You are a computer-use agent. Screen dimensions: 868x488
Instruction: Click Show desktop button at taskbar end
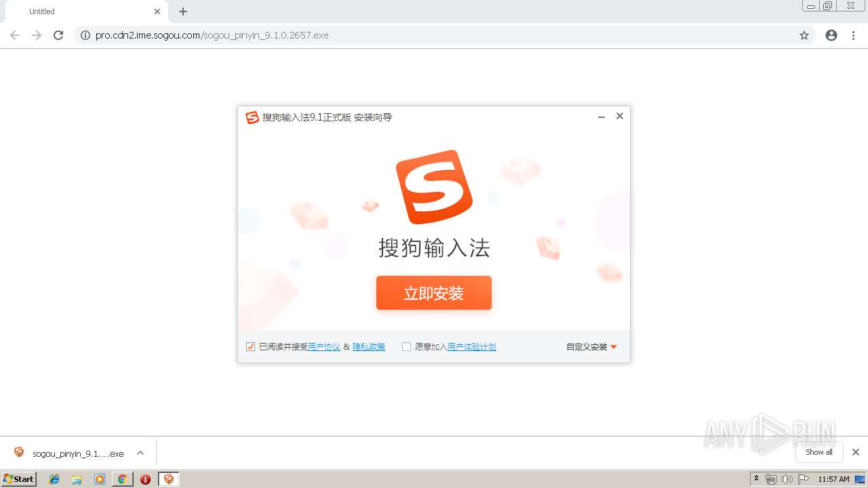click(861, 479)
